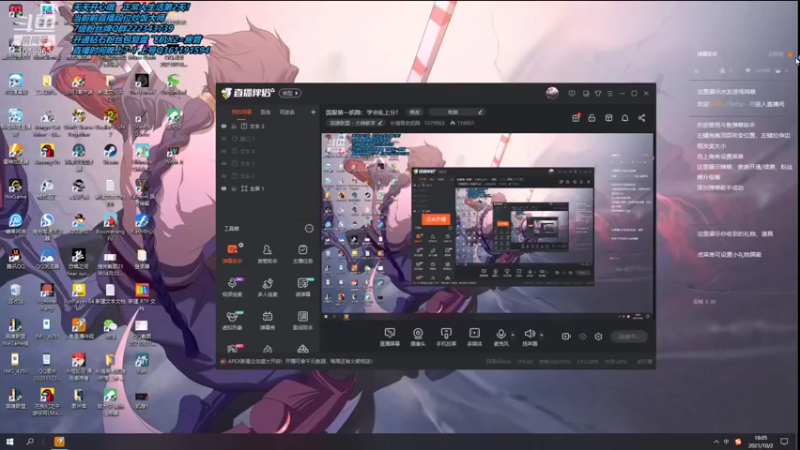Expand the microphone options arrow
The image size is (800, 450).
coord(513,335)
